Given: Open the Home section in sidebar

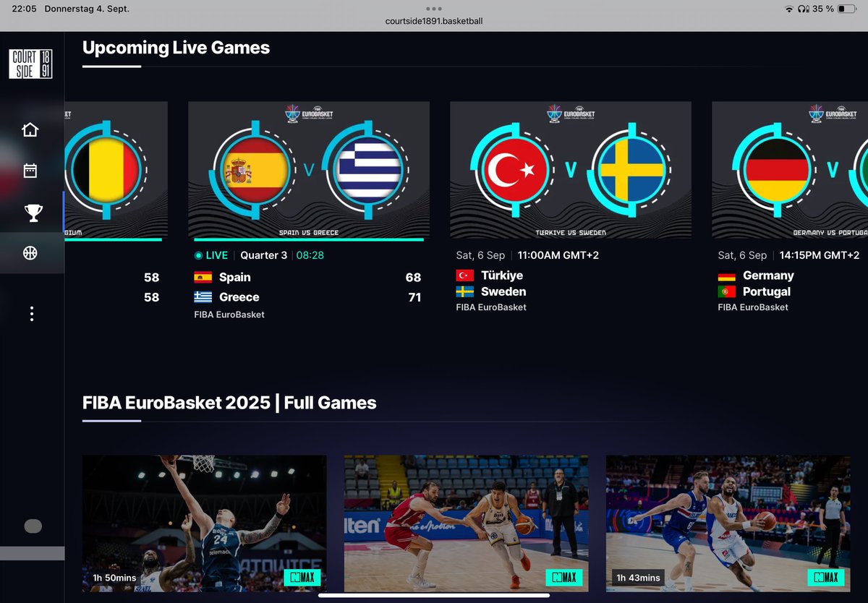Looking at the screenshot, I should tap(31, 129).
